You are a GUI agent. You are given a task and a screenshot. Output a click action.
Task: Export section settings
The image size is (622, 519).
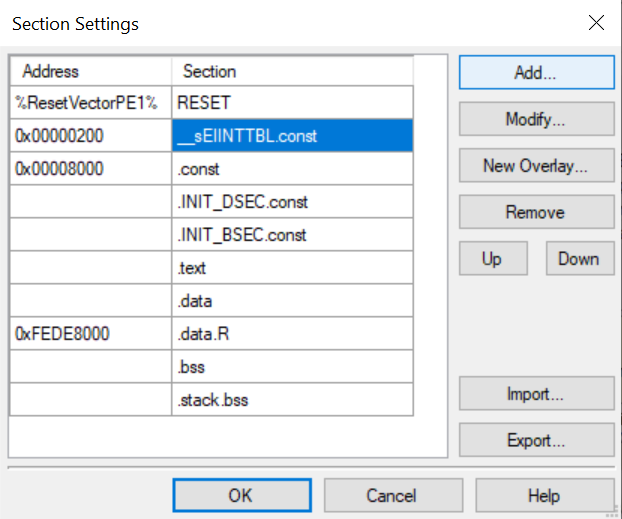click(537, 440)
